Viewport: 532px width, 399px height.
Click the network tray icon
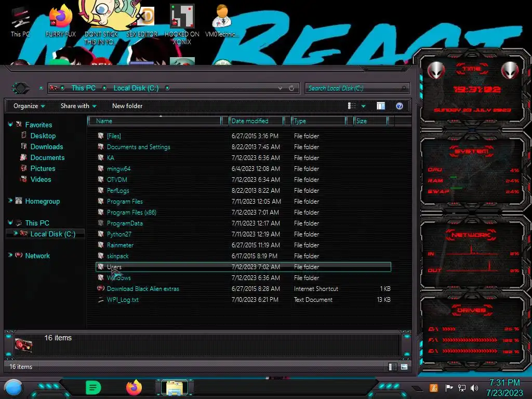[x=461, y=388]
